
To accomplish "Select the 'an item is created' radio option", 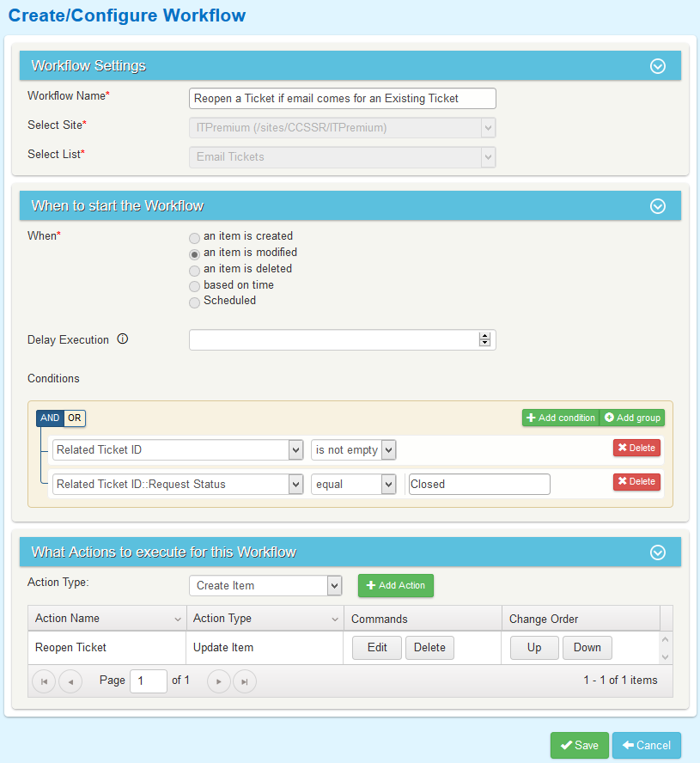I will tap(194, 237).
